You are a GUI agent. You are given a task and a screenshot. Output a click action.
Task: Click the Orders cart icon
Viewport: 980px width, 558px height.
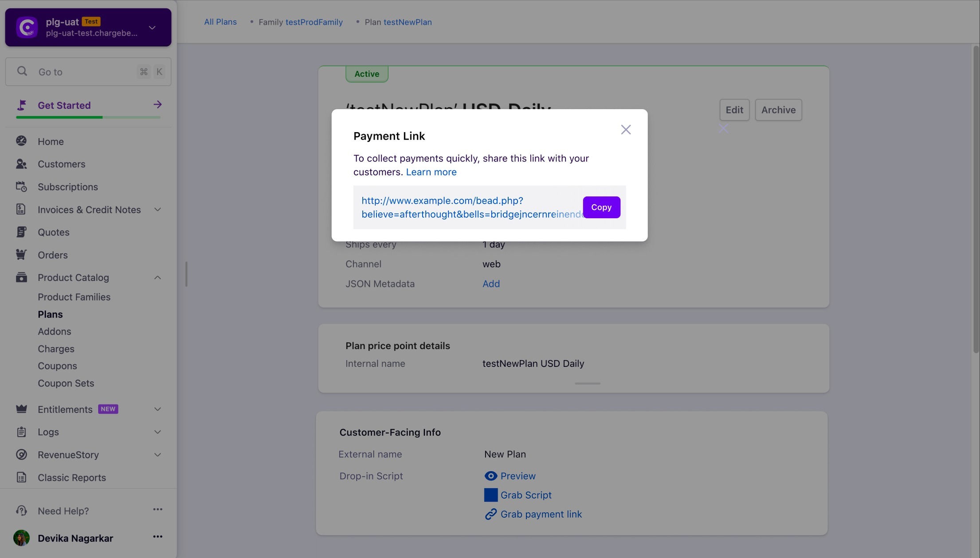click(x=21, y=255)
